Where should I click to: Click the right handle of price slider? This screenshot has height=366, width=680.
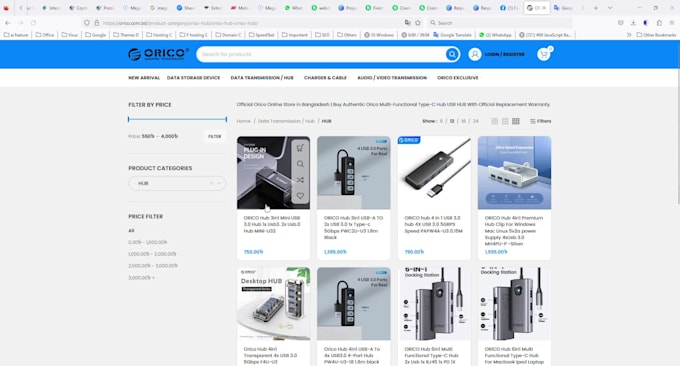click(226, 119)
